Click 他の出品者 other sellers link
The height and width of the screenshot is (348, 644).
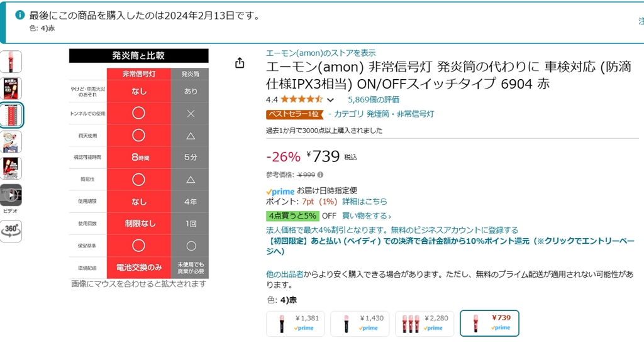tap(285, 274)
